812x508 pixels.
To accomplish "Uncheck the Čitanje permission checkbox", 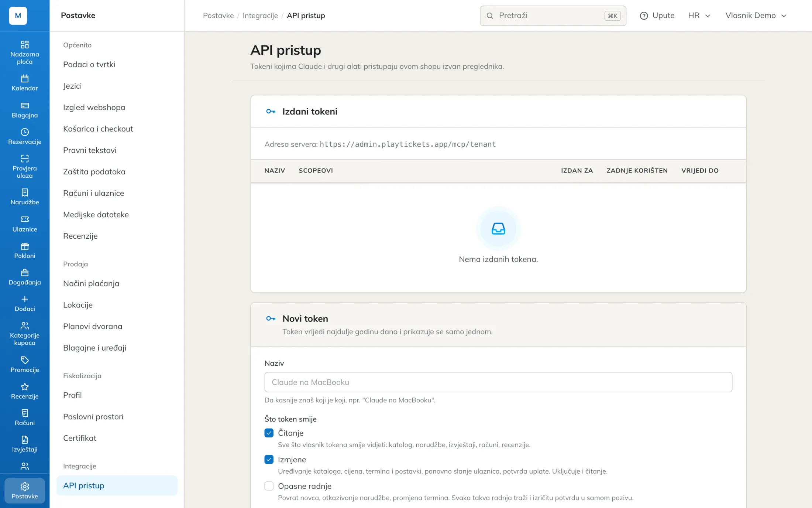I will (269, 433).
